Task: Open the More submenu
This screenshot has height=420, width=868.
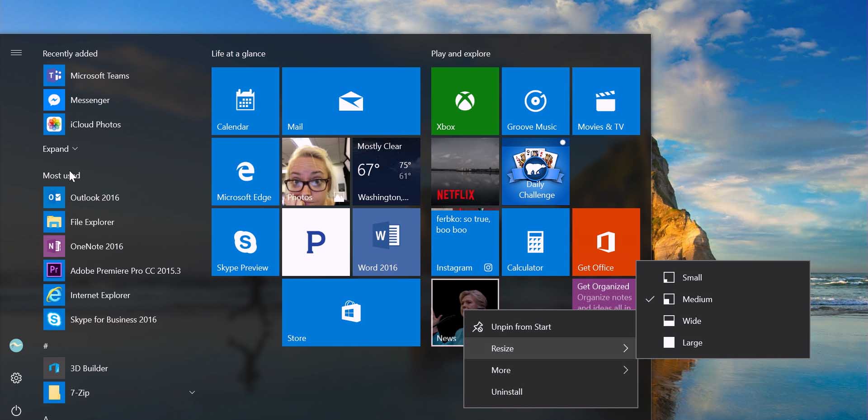Action: point(551,370)
